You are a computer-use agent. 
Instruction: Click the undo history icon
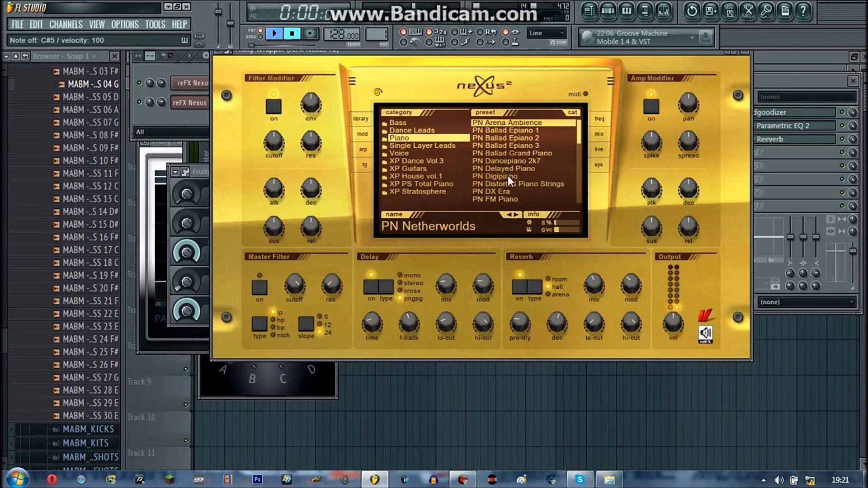point(692,11)
